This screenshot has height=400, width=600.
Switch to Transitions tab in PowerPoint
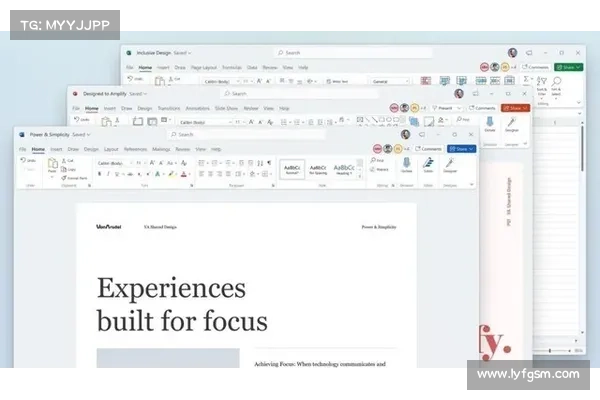[x=169, y=108]
